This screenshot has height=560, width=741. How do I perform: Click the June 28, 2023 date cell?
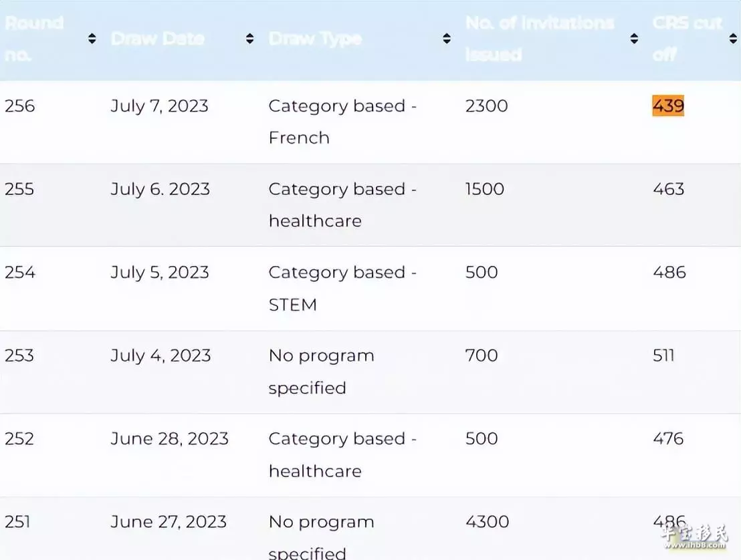pyautogui.click(x=169, y=439)
